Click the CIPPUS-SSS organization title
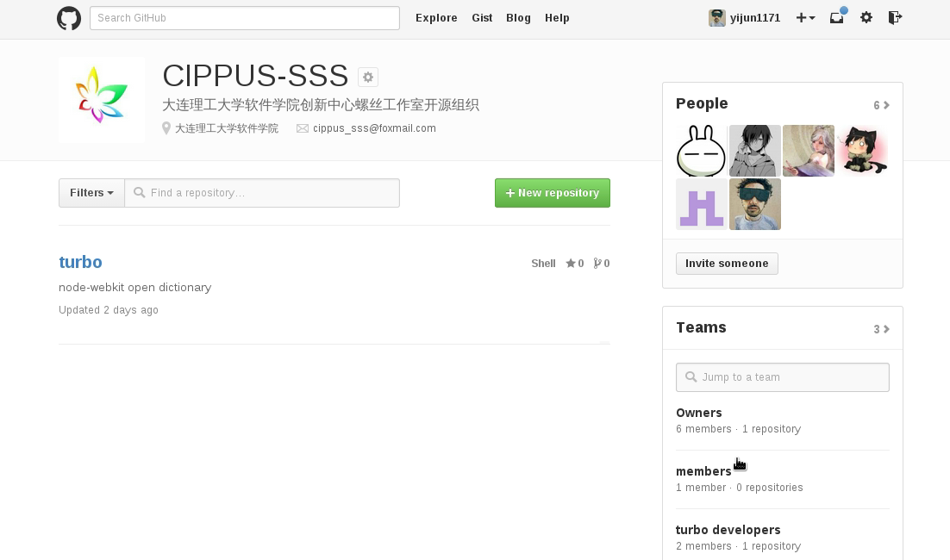 [256, 76]
